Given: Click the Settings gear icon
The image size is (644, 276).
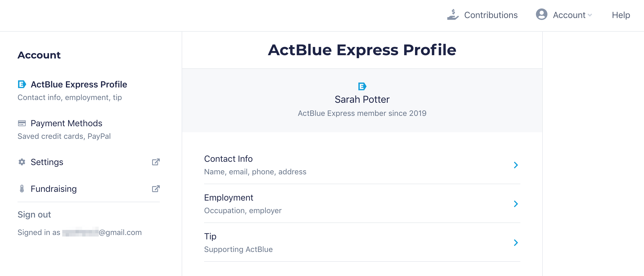Looking at the screenshot, I should click(x=22, y=162).
